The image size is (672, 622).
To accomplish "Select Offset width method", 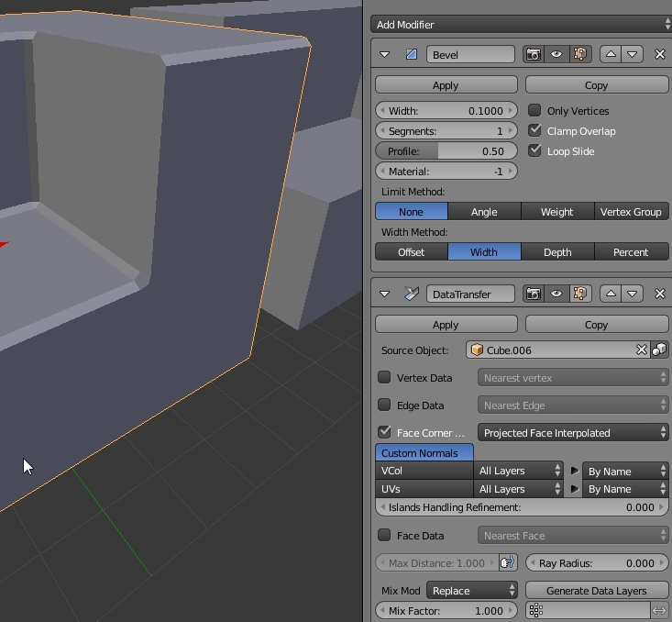I will (412, 251).
